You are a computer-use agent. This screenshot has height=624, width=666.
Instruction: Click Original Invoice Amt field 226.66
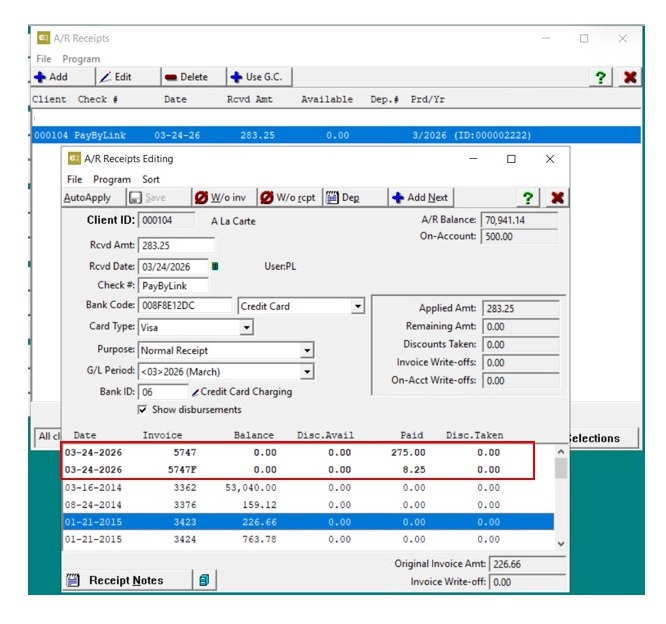point(527,564)
